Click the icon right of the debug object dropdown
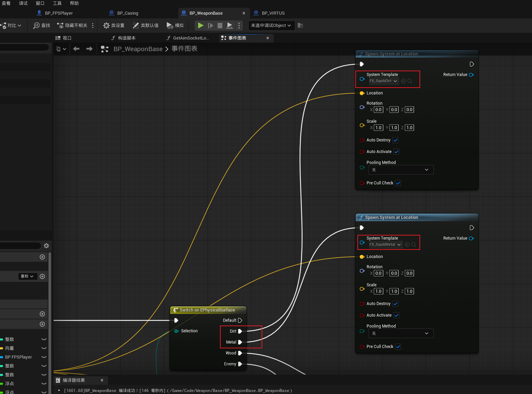The width and height of the screenshot is (532, 394). click(x=300, y=26)
